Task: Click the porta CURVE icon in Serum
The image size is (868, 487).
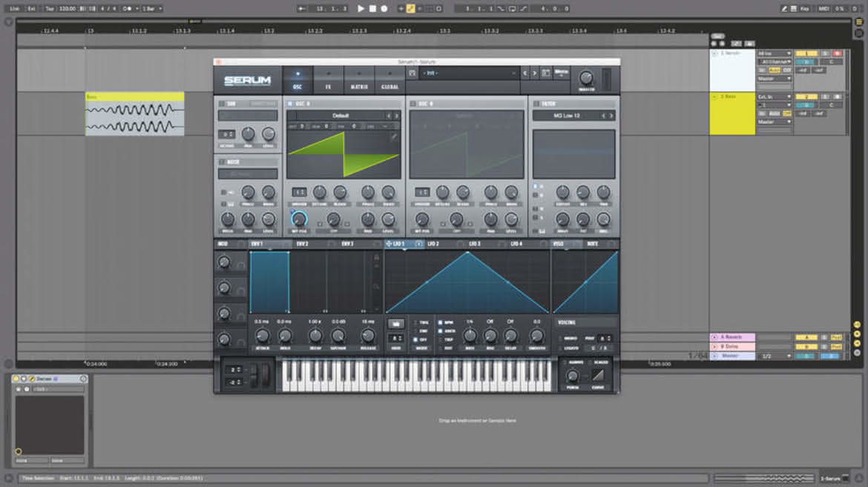Action: click(x=598, y=375)
